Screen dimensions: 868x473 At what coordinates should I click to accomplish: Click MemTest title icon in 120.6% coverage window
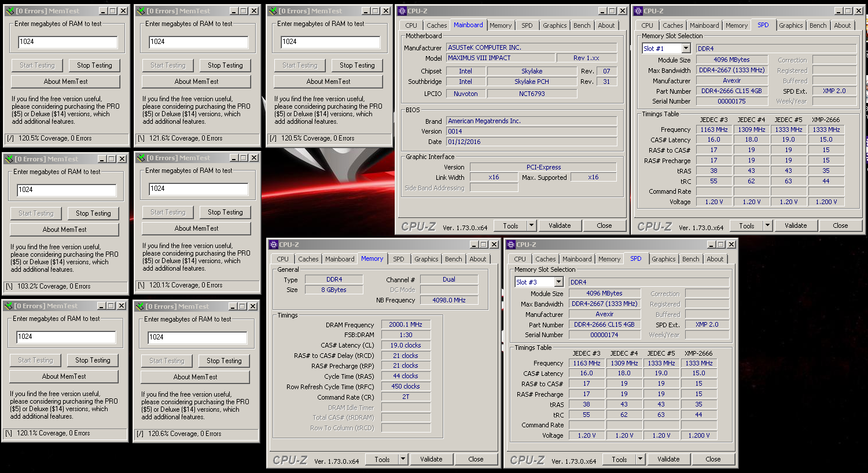(x=139, y=306)
